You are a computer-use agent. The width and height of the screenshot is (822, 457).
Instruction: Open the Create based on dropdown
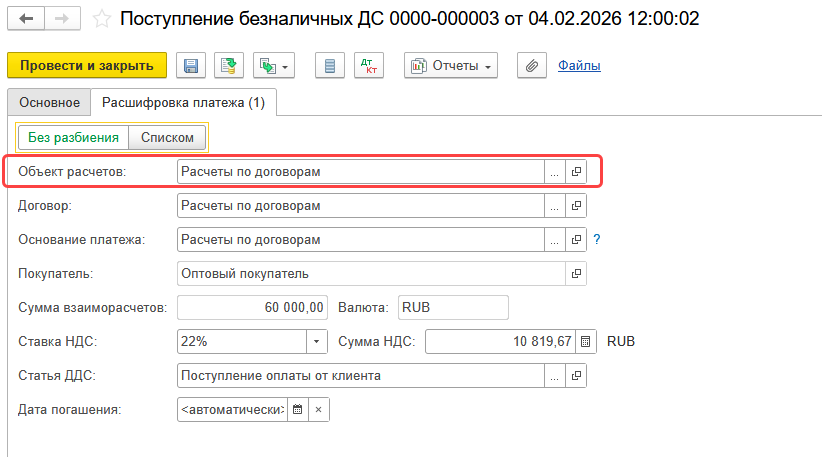tap(274, 66)
